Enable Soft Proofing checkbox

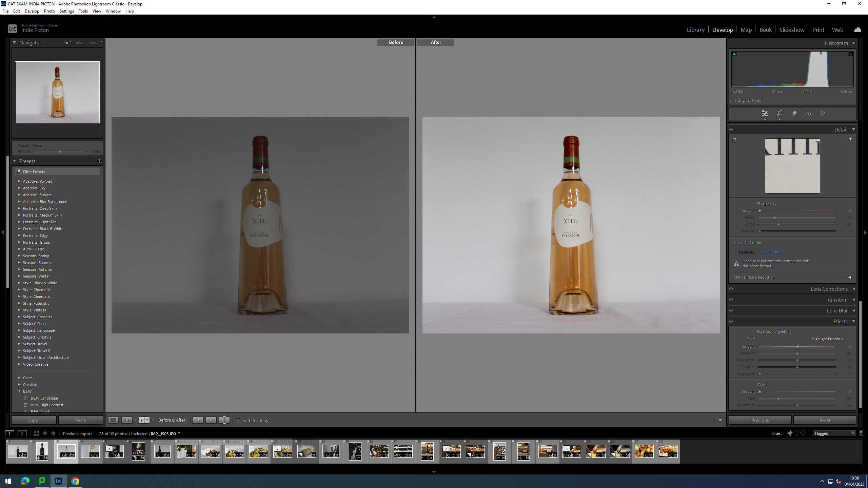[238, 421]
